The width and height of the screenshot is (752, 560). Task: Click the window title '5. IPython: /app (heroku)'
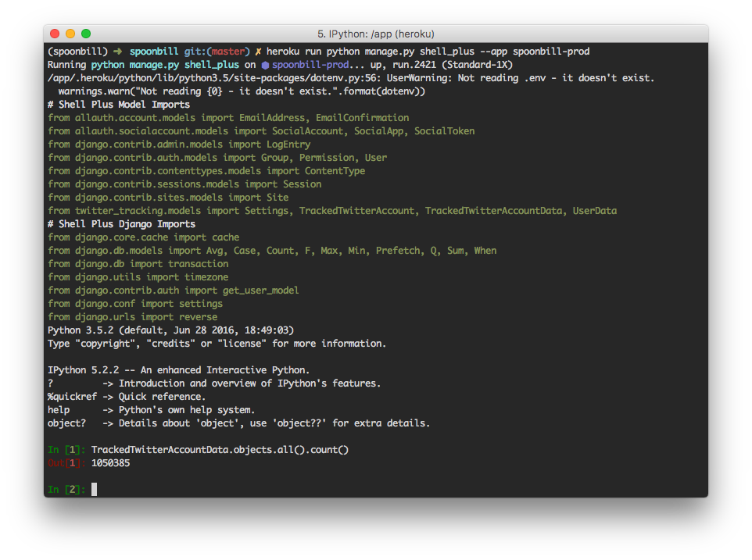point(375,34)
